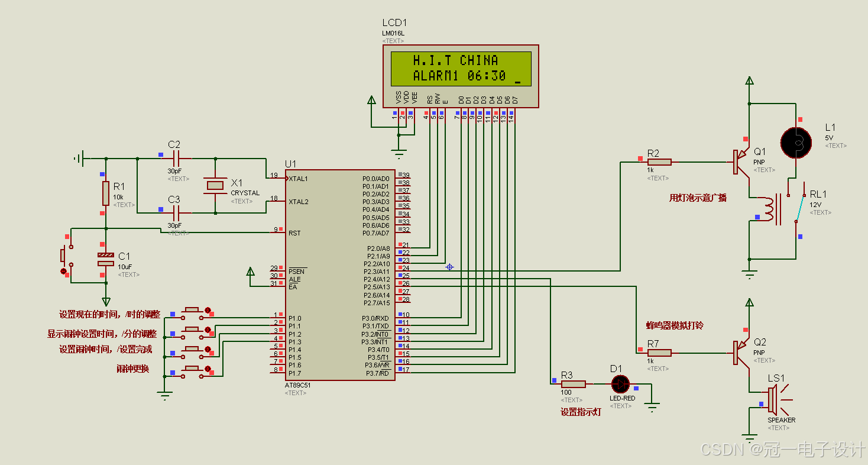Click the 'SPEAKER' value text under LS1
Viewport: 868px width, 465px height.
pos(782,420)
